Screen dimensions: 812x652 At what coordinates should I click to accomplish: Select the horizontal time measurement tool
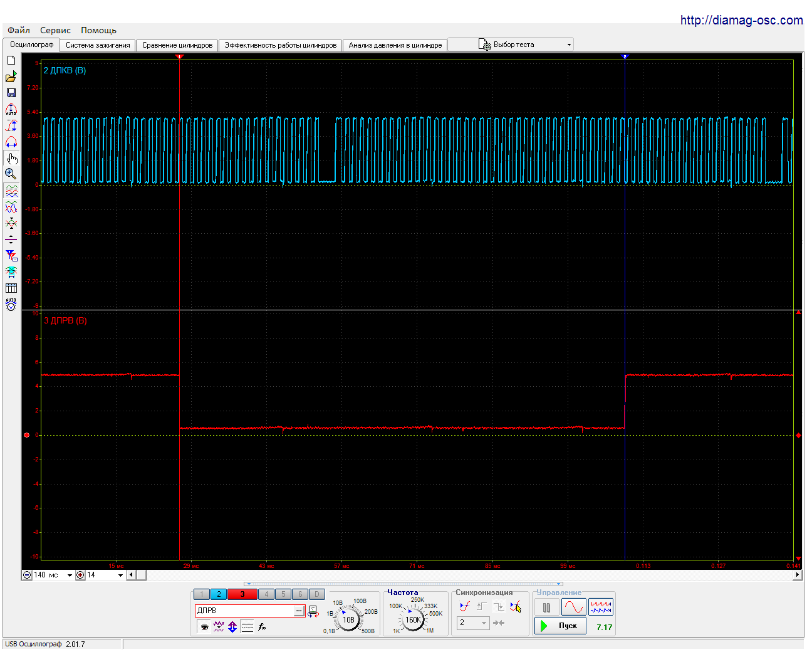[11, 142]
